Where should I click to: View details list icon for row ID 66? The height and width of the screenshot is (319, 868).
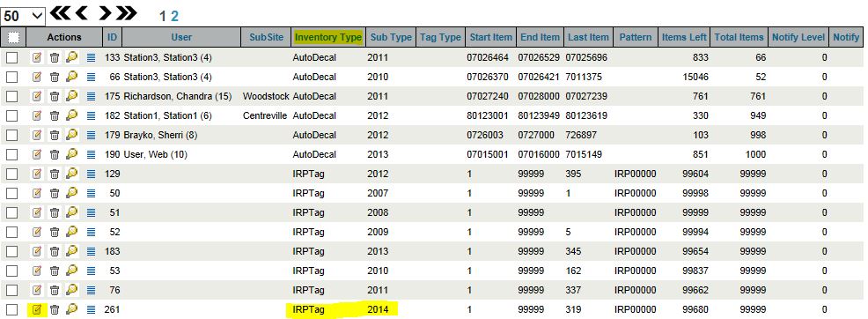(x=92, y=77)
